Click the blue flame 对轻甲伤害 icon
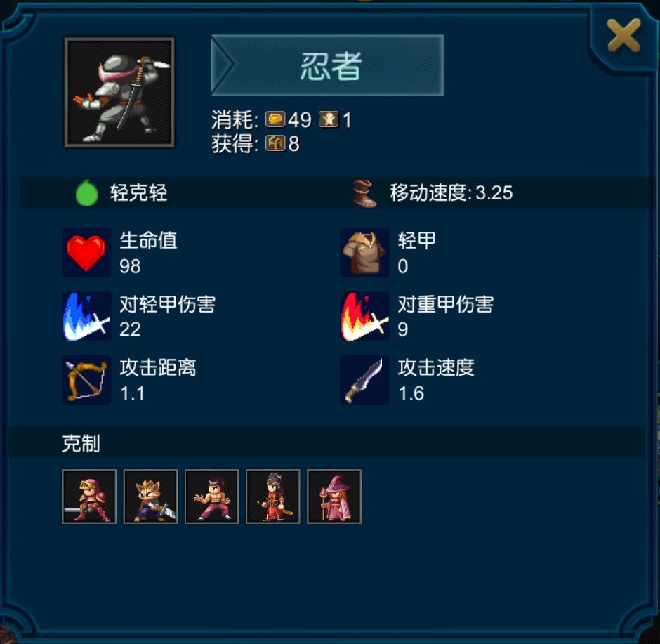The image size is (660, 644). click(86, 316)
